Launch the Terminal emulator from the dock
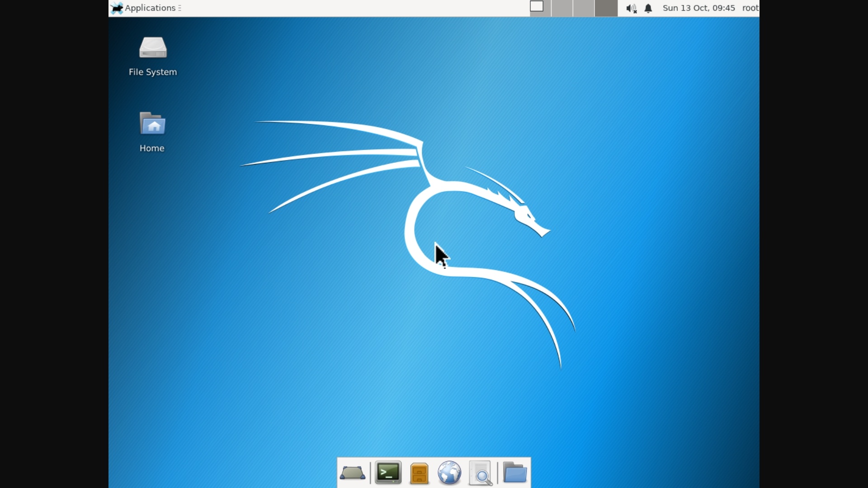This screenshot has height=488, width=868. pos(388,473)
